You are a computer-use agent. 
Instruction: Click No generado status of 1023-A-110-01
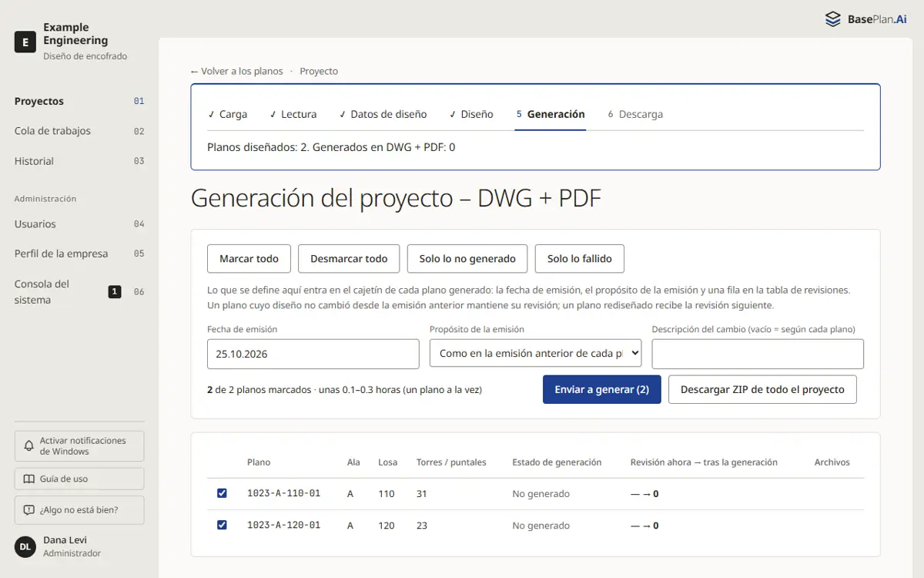coord(541,494)
